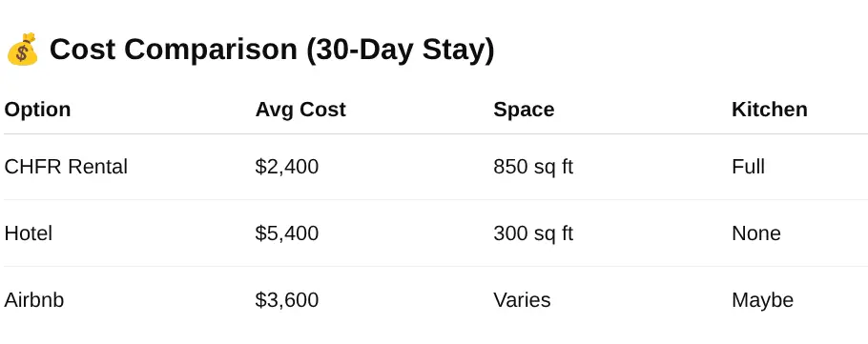
Task: Click the Space column header
Action: click(x=524, y=110)
